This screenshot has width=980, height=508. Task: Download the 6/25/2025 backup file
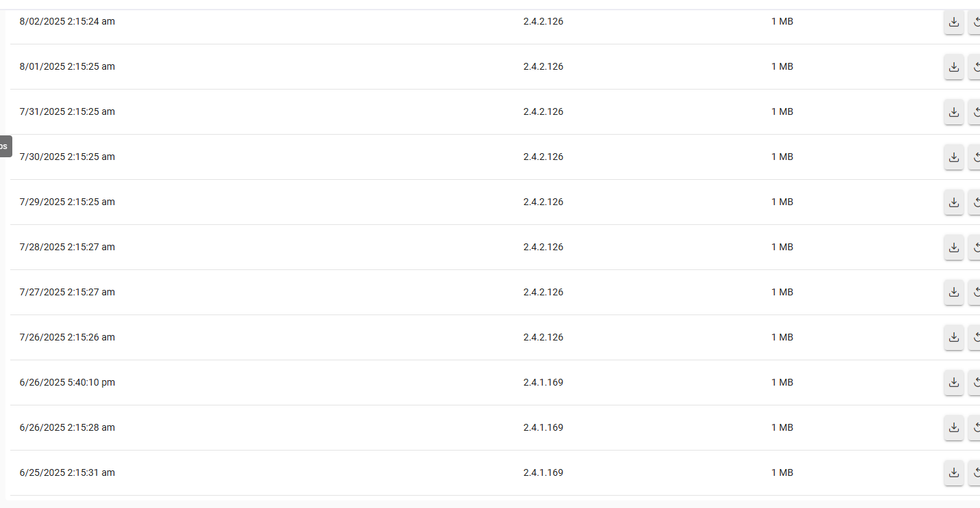pyautogui.click(x=953, y=473)
